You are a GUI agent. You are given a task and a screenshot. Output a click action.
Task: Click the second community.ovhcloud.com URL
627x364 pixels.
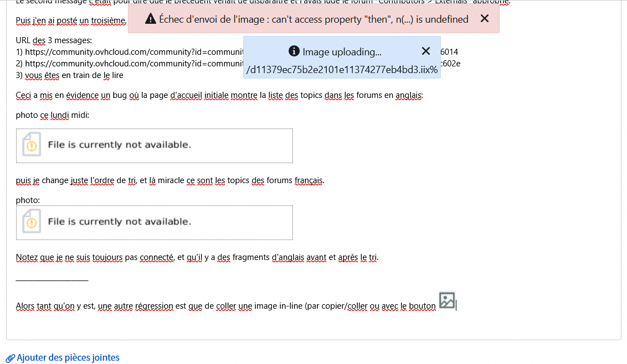click(x=130, y=64)
